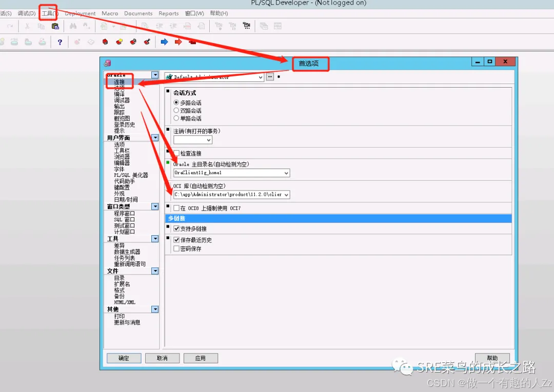Click the Cut scissors toolbar icon
This screenshot has width=554, height=392.
[x=27, y=26]
